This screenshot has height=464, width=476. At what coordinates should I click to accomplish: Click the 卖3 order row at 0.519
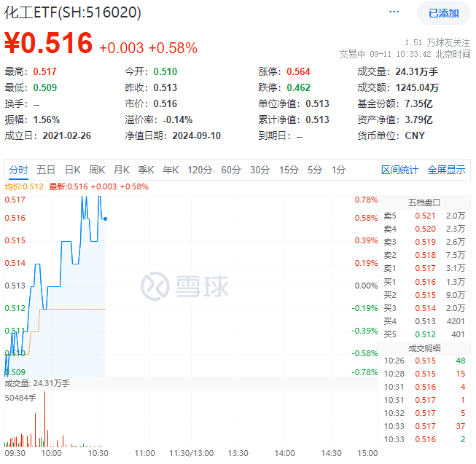(424, 242)
